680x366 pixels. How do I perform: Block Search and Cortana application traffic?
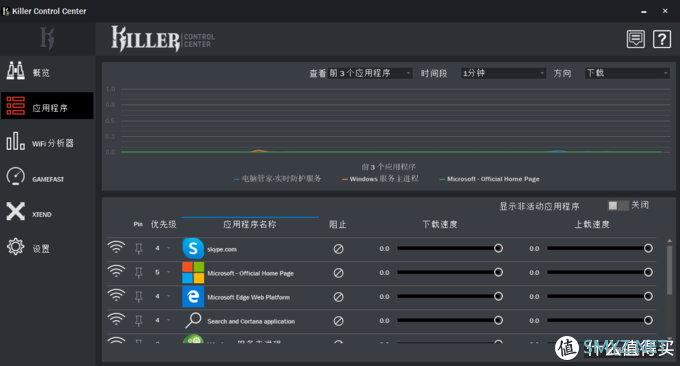click(x=338, y=321)
